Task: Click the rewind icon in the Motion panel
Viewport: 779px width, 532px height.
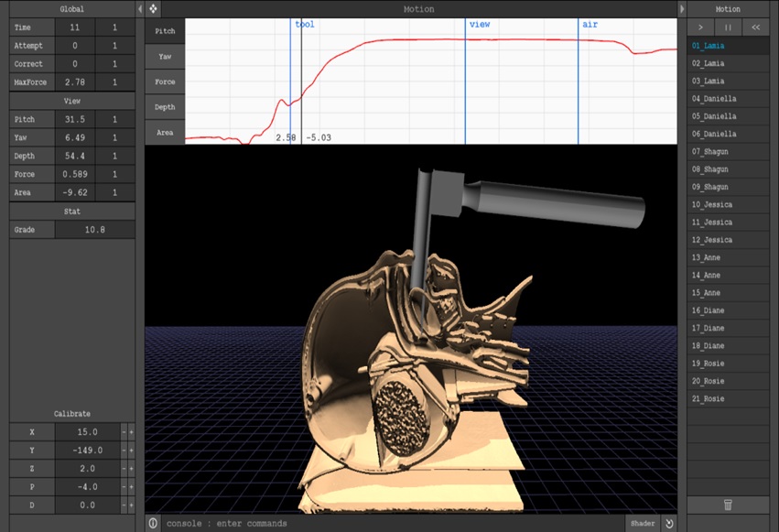Action: [754, 27]
